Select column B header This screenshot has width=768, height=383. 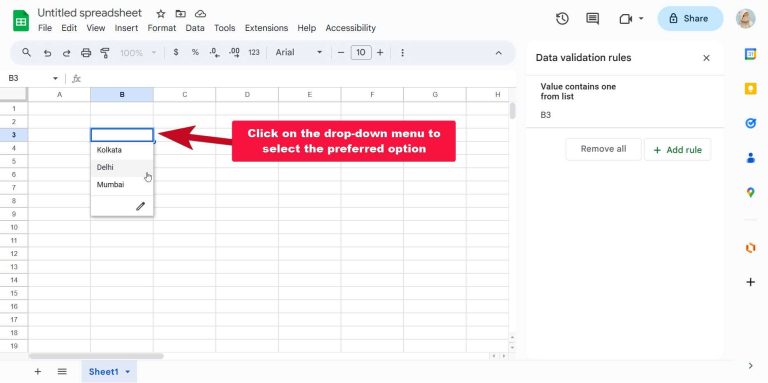click(x=122, y=95)
